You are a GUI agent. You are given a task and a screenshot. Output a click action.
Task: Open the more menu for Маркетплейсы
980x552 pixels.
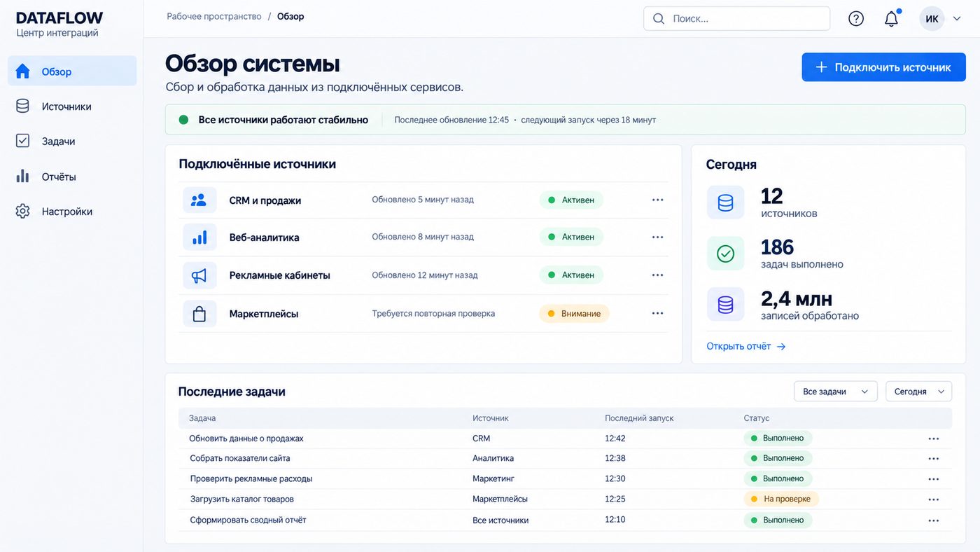(657, 313)
